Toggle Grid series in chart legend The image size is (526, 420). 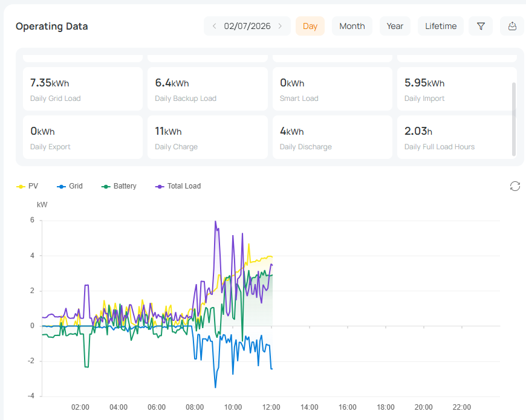70,186
